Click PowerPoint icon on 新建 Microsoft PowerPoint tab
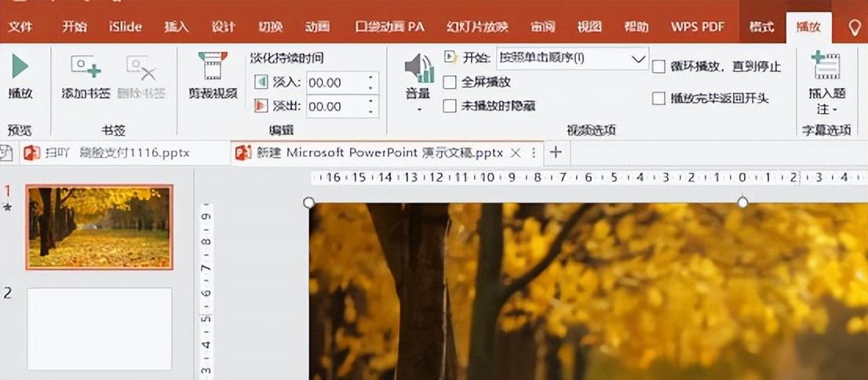The image size is (868, 380). 243,153
